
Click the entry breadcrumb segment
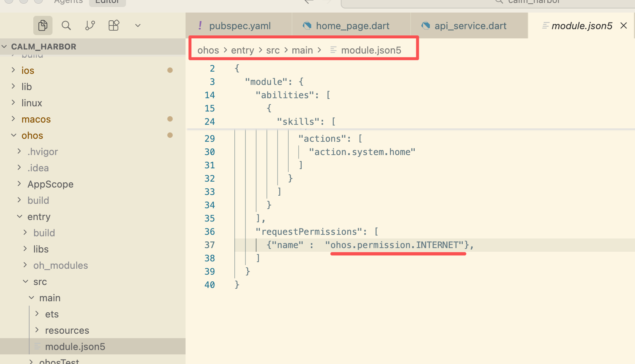242,50
